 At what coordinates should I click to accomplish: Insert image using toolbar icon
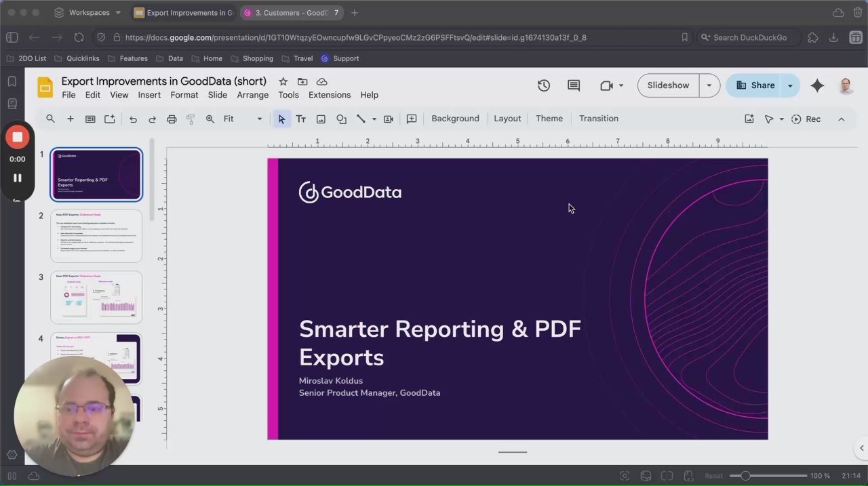(321, 119)
